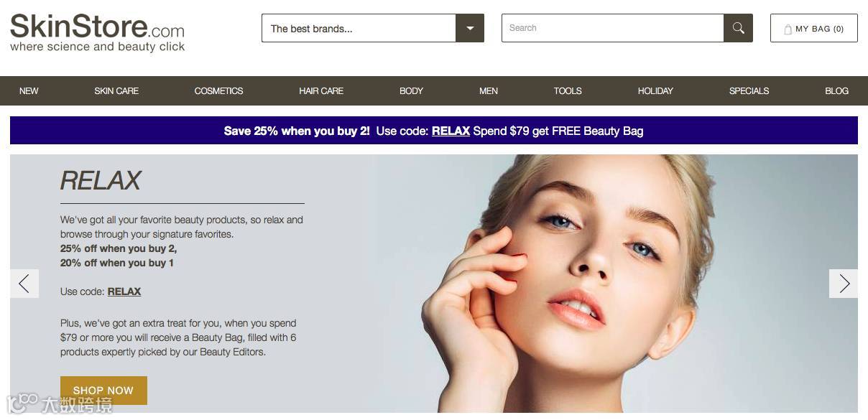The width and height of the screenshot is (868, 420).
Task: Go to the Holiday section
Action: [x=655, y=91]
